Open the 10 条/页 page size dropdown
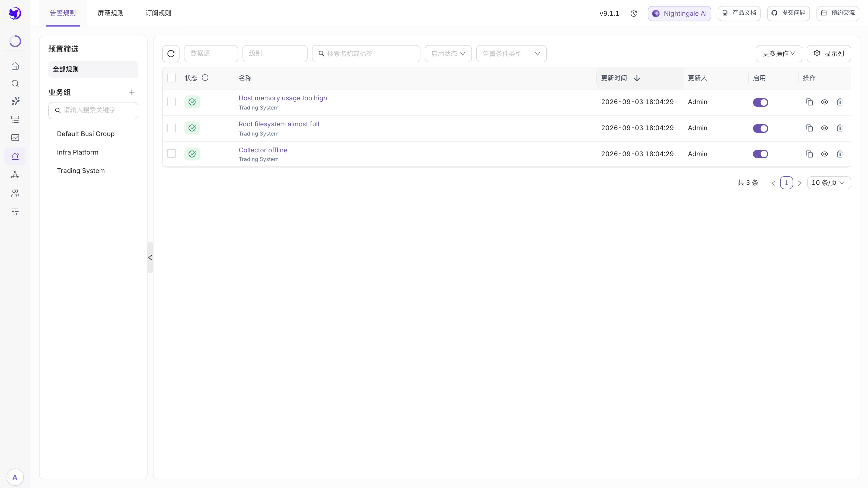The image size is (868, 488). (829, 183)
